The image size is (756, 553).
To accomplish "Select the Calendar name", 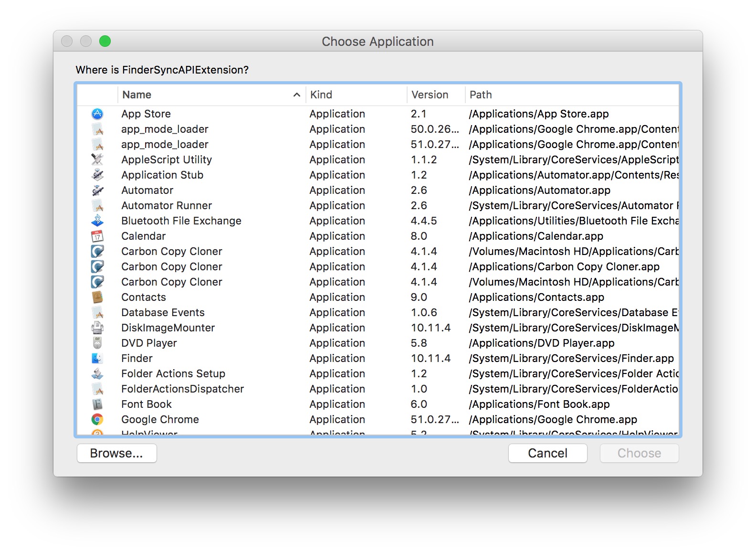I will (143, 236).
